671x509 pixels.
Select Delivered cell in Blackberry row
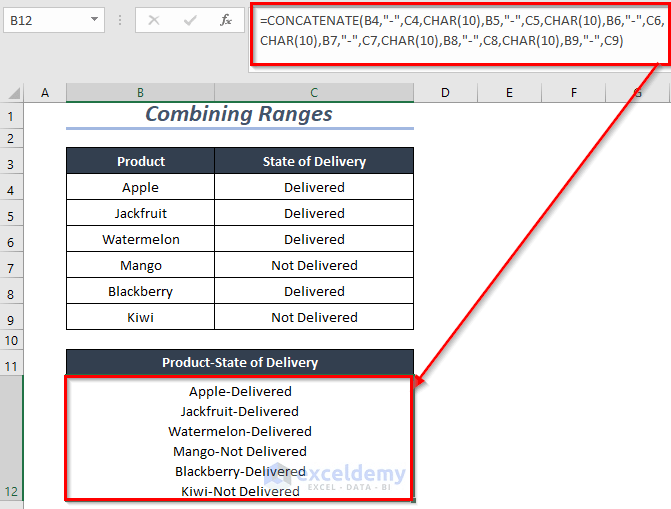pos(314,292)
